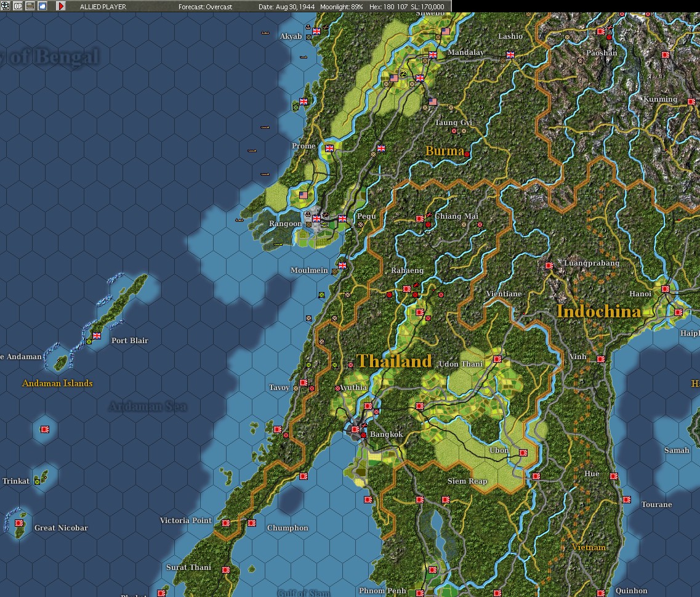Image resolution: width=700 pixels, height=597 pixels.
Task: Select the Japanese flag base at Vinh
Action: point(601,359)
